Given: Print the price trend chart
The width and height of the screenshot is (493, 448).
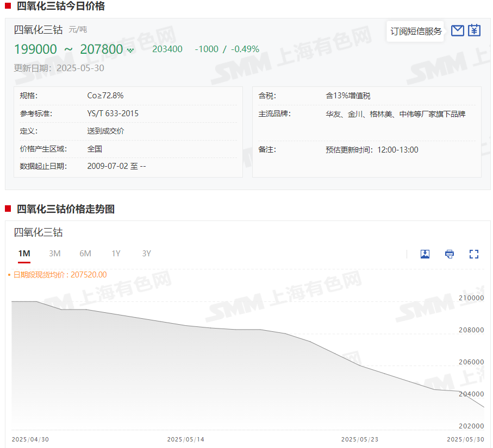Looking at the screenshot, I should [450, 254].
